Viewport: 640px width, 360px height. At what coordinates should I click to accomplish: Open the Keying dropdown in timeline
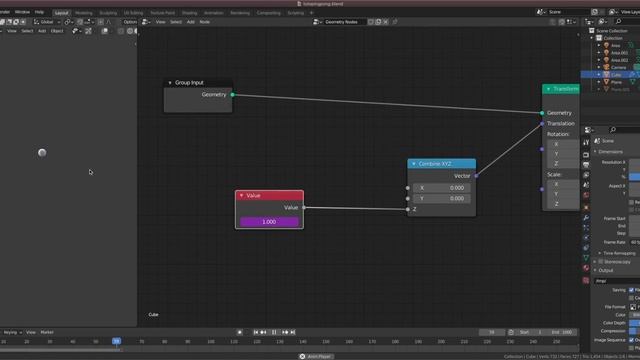pos(12,332)
